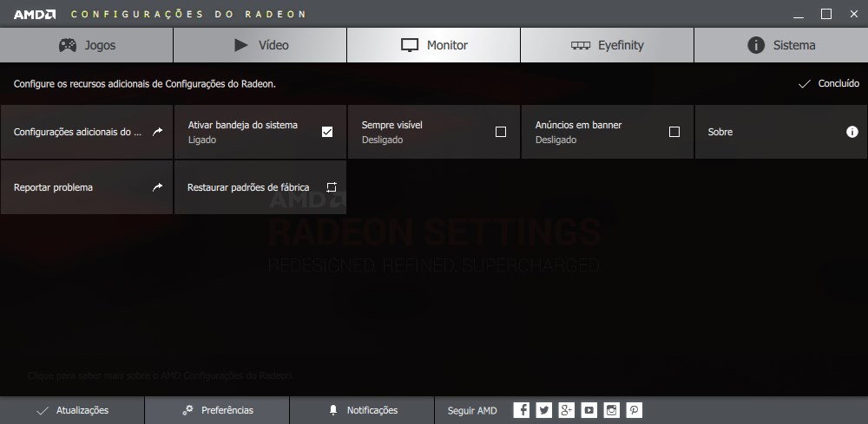Open Atualizações in bottom bar
The width and height of the screenshot is (868, 424).
point(72,410)
